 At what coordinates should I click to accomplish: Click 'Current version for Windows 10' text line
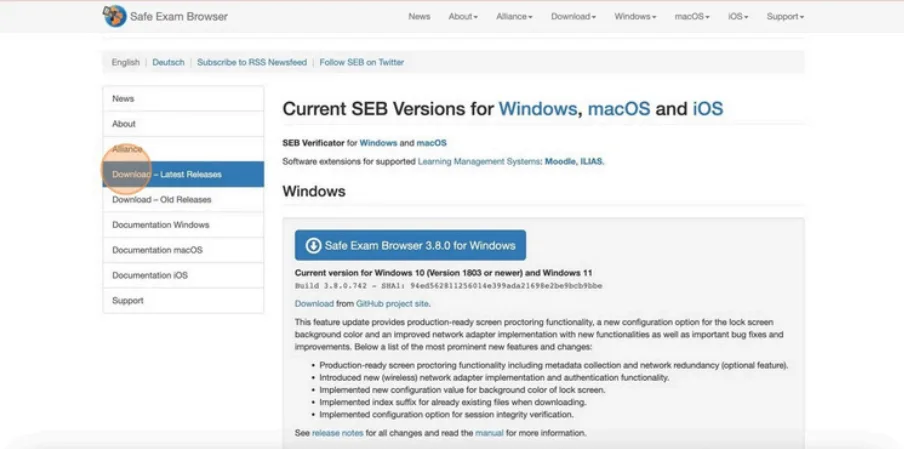pyautogui.click(x=443, y=273)
